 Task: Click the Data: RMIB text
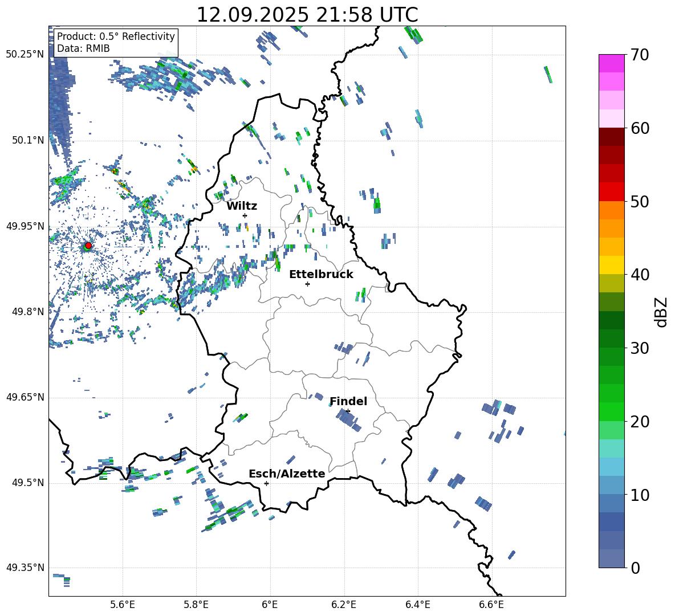point(83,48)
